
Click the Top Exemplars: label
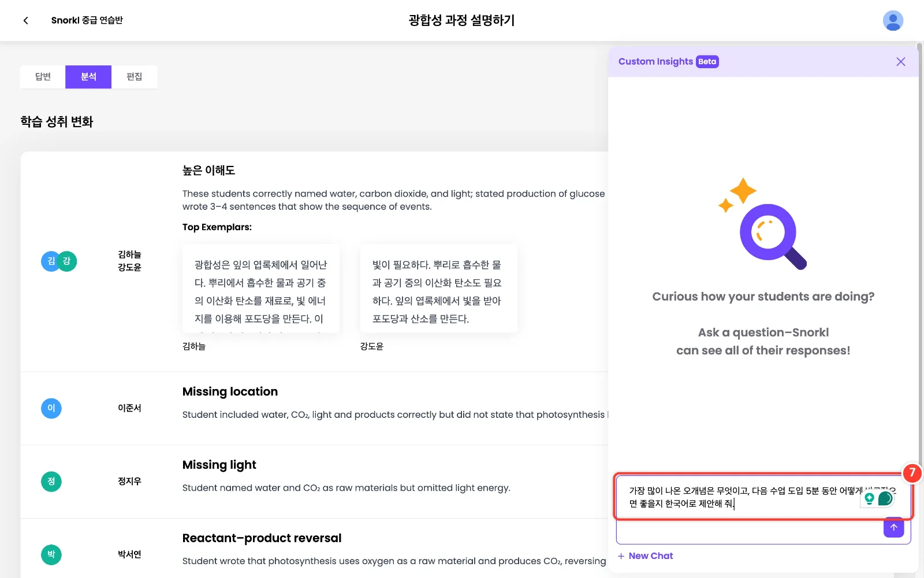[x=217, y=227]
